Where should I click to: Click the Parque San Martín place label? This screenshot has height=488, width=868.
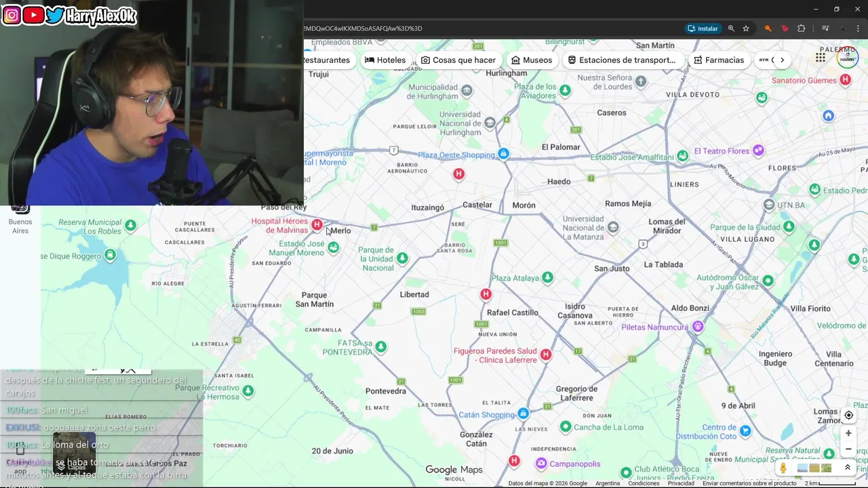pyautogui.click(x=314, y=300)
